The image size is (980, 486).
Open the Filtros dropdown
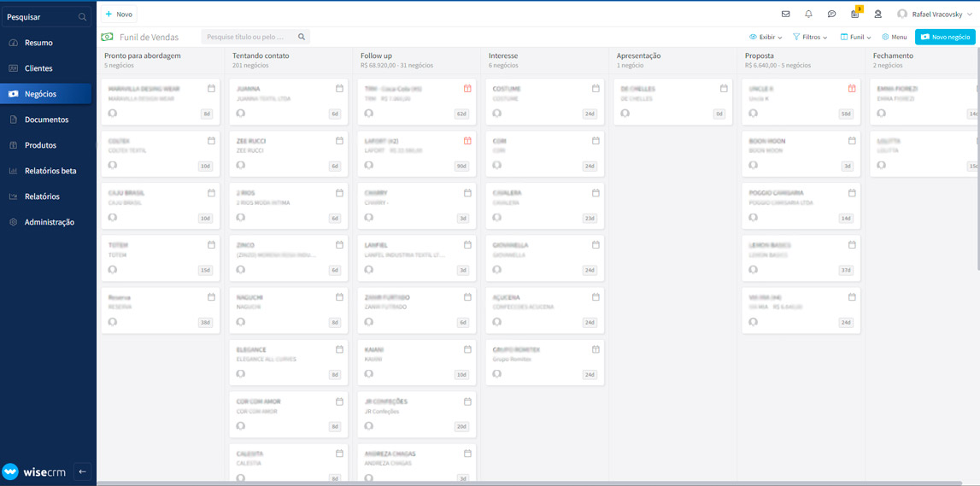(x=809, y=38)
